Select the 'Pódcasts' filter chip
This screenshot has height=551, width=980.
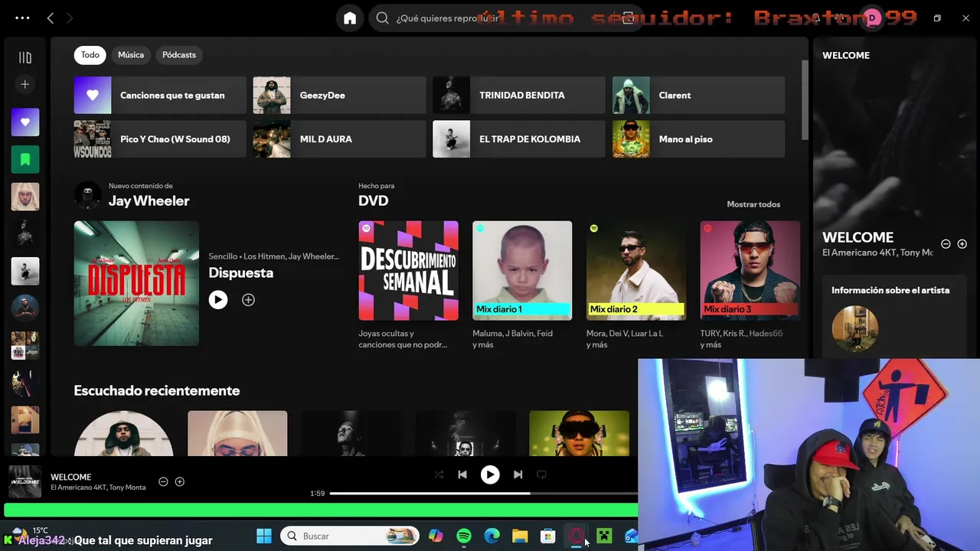click(179, 55)
